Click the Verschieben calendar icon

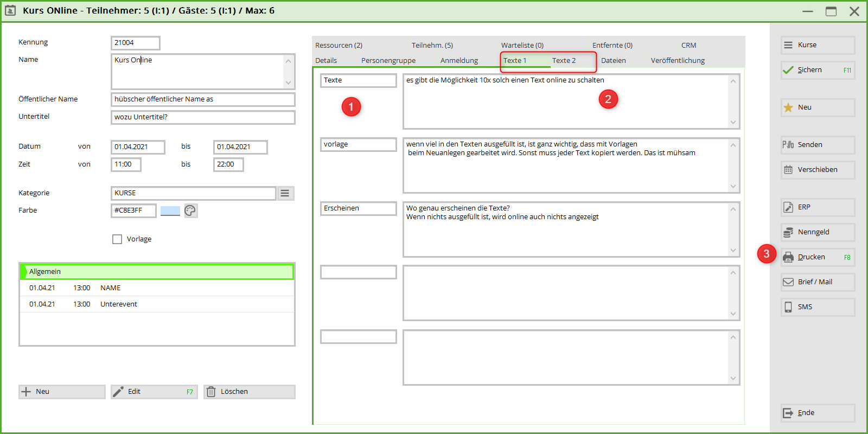point(788,170)
